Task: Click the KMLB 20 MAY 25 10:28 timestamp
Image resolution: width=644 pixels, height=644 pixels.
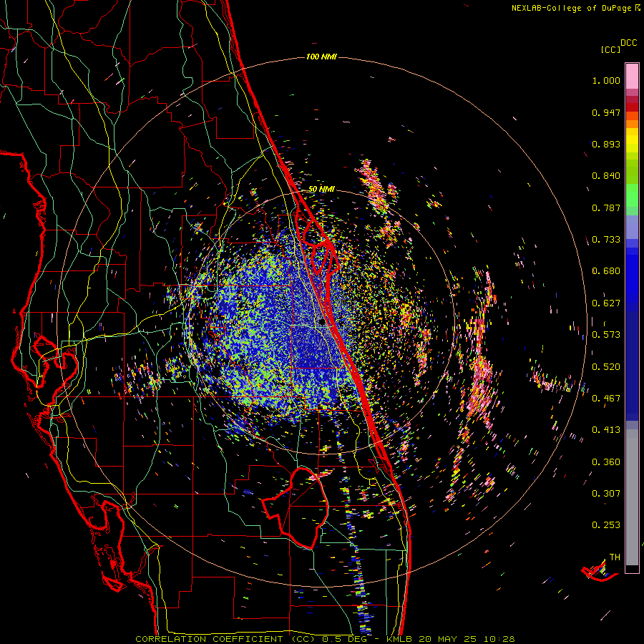Action: point(451,639)
